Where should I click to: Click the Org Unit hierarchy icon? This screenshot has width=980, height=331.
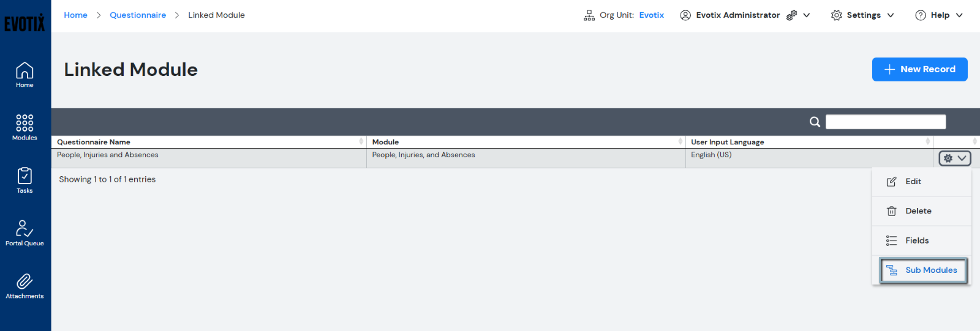click(589, 15)
